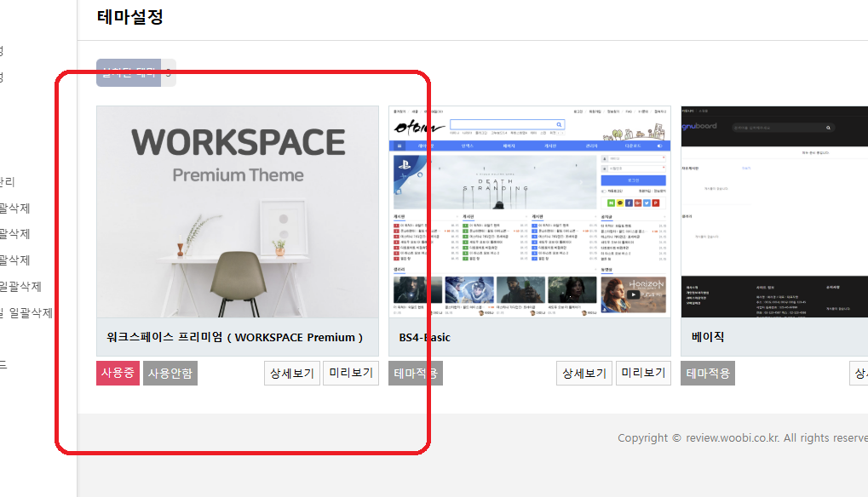
Task: Click the review.woobi.co.kr copyright footer text
Action: tap(742, 438)
